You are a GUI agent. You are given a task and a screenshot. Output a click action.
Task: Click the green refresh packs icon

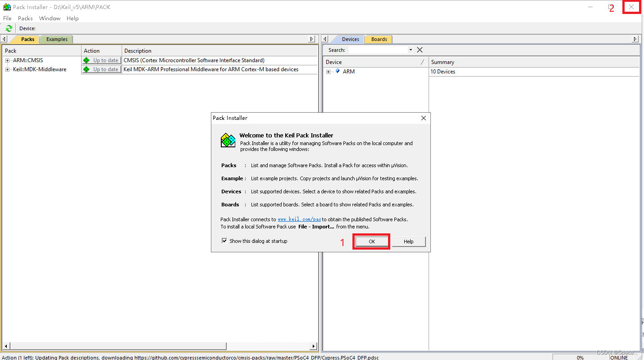pyautogui.click(x=9, y=28)
